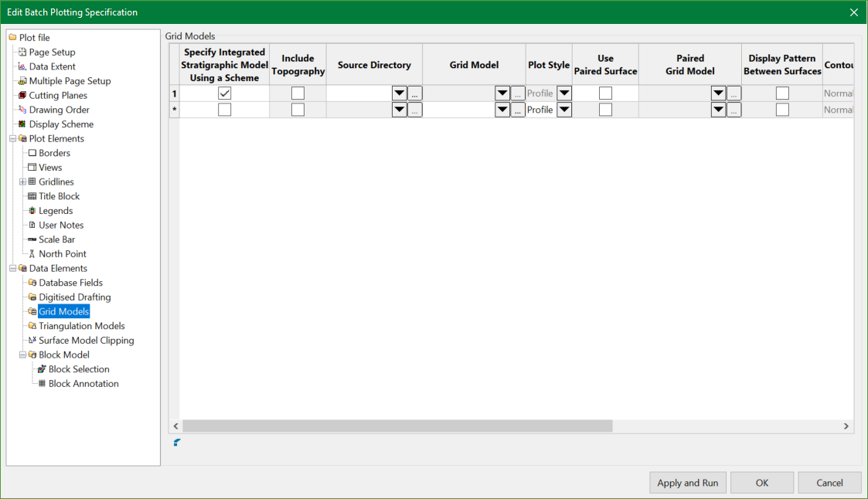
Task: Open Grid Model dropdown in row 1
Action: point(502,93)
